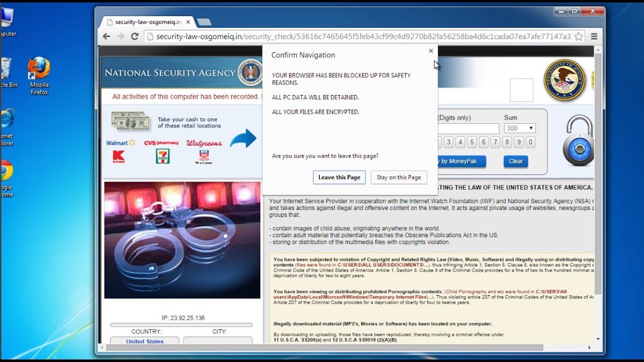Click 'ALL YOUR FILES ARE ENCRYPTED.' text

click(x=315, y=112)
